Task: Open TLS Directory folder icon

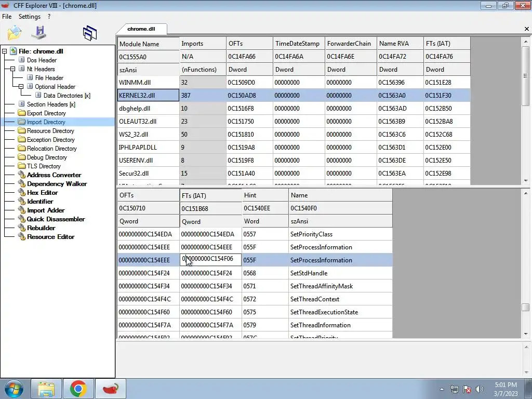Action: coord(22,166)
